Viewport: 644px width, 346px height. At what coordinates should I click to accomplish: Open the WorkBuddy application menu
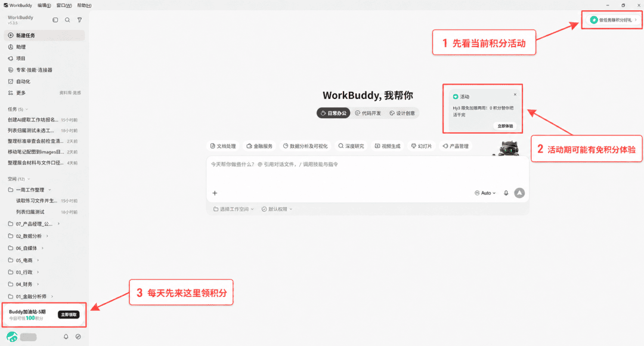(x=18, y=5)
